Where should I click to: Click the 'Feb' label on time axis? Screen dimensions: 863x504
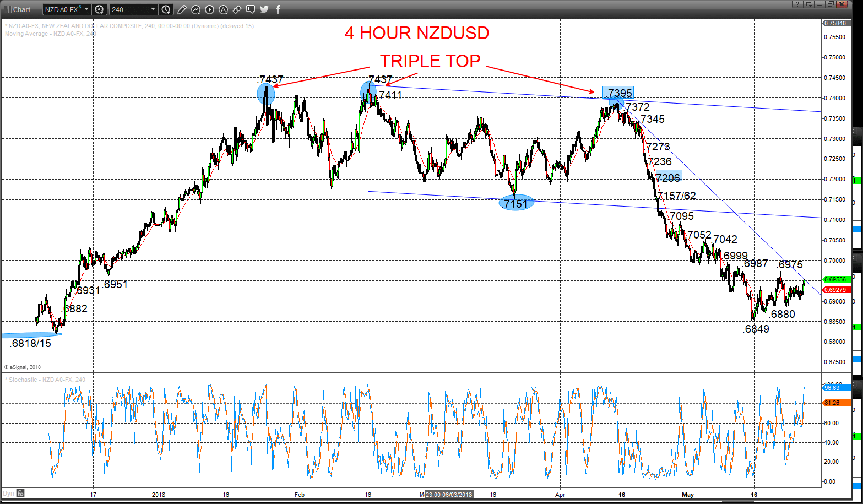point(299,494)
